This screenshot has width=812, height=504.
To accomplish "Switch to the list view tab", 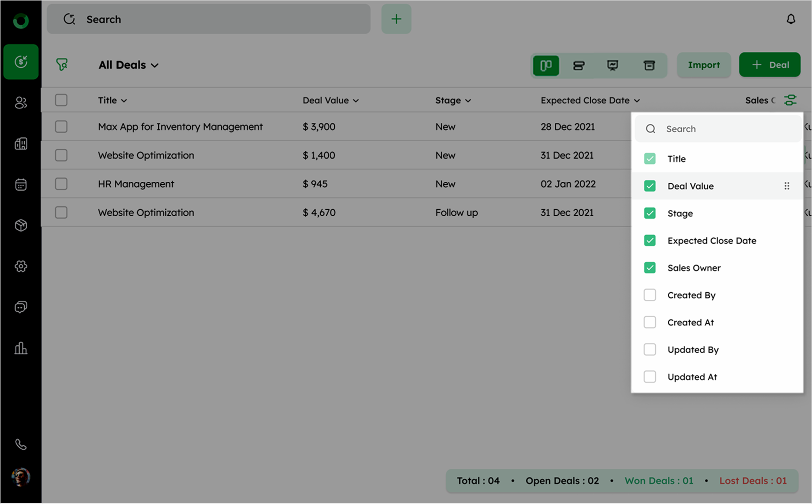I will coord(579,65).
